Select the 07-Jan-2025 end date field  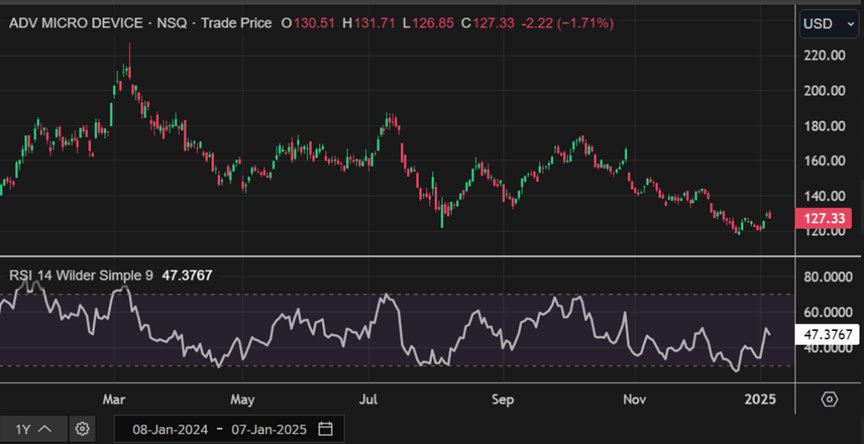pos(268,430)
